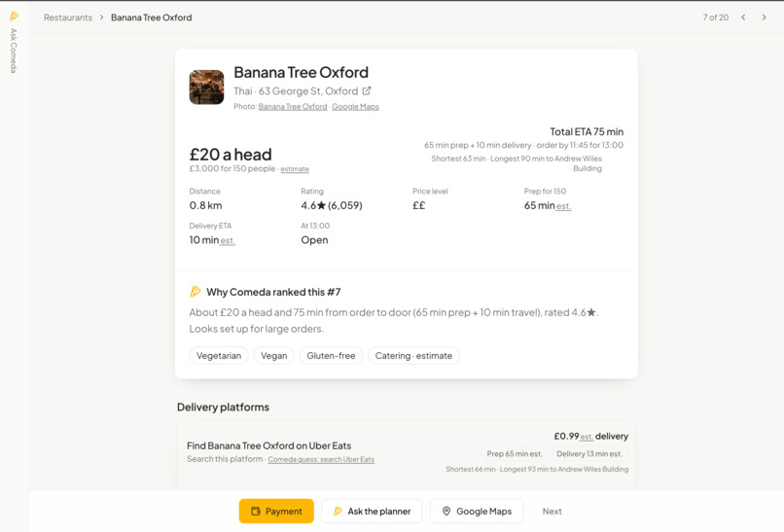The image size is (784, 532).
Task: Open Google Maps photo credit link
Action: coord(355,107)
